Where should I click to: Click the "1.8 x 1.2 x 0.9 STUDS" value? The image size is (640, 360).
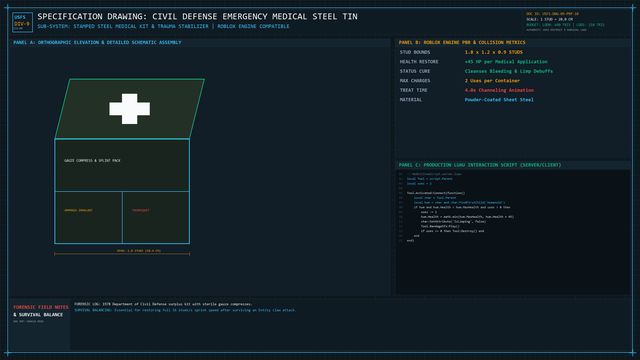tap(493, 52)
